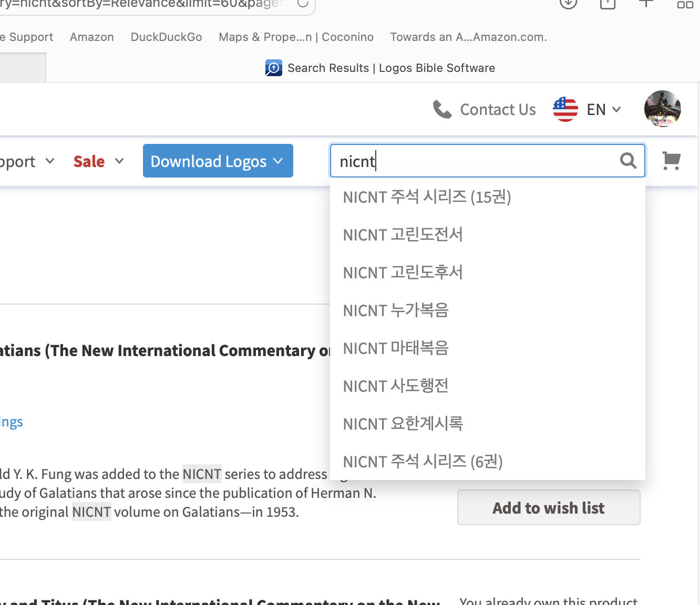Open Towards an A...Amazon.com bookmark

pyautogui.click(x=469, y=37)
